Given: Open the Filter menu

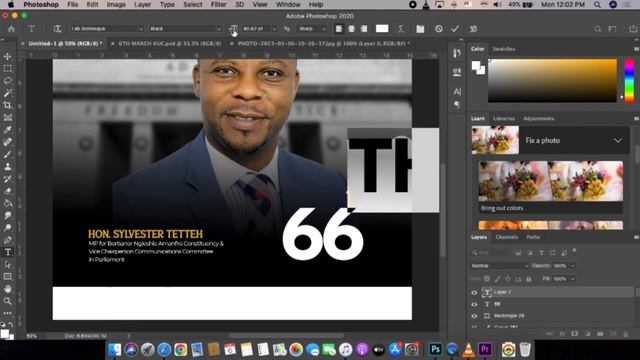Looking at the screenshot, I should point(218,4).
